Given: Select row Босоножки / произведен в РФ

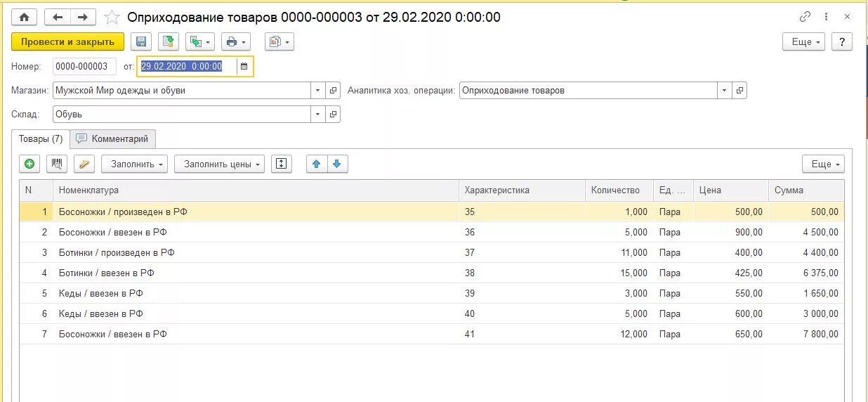Looking at the screenshot, I should pos(432,212).
